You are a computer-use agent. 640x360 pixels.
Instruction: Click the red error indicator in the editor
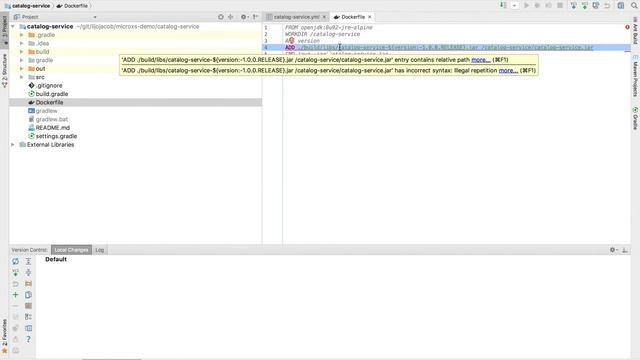click(x=627, y=27)
